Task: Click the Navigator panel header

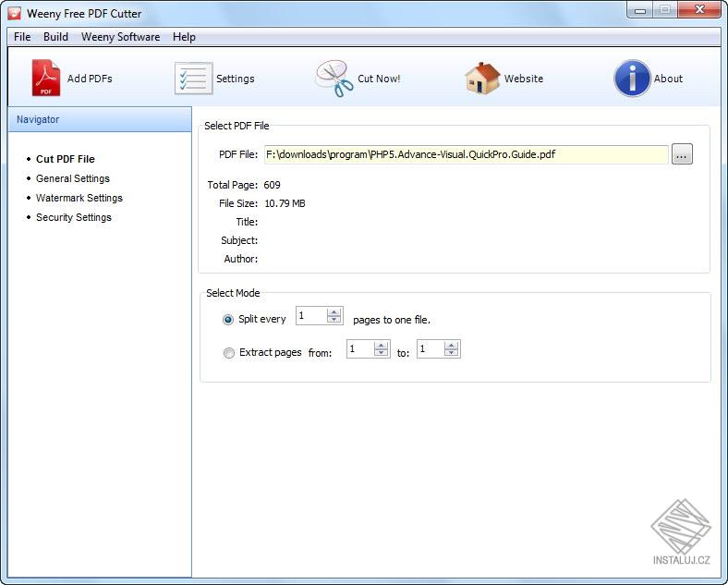Action: click(x=100, y=119)
